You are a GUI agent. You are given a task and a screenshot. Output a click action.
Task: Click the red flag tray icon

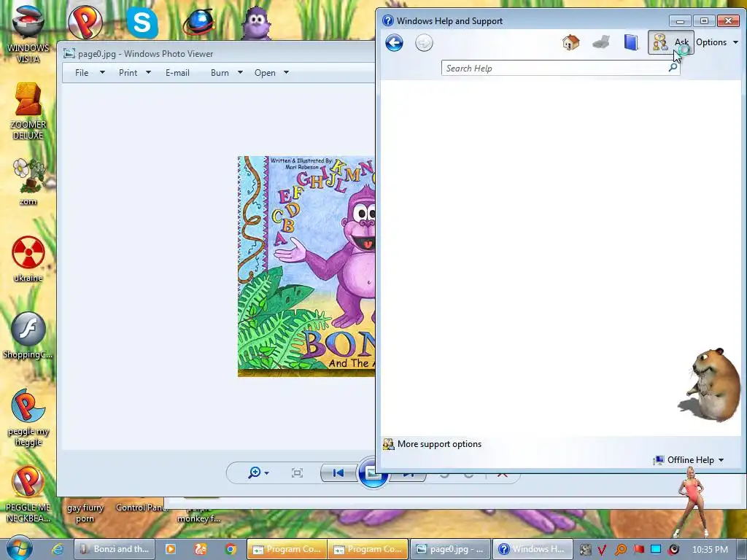638,550
